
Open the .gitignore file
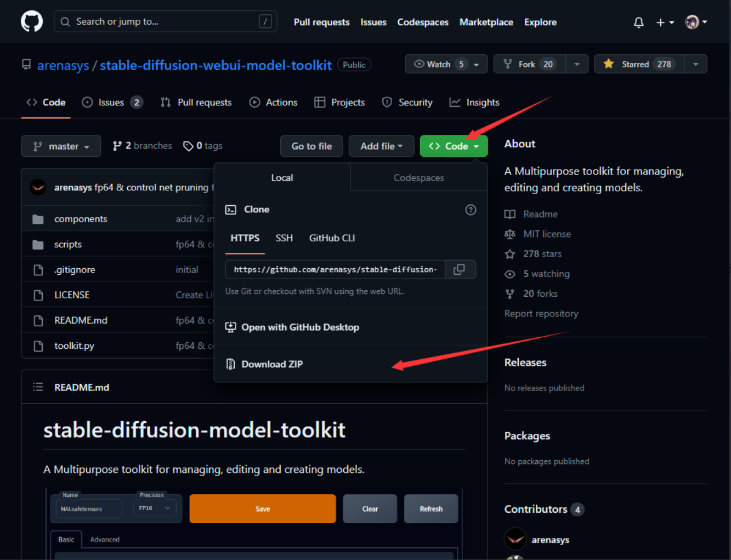pos(75,270)
